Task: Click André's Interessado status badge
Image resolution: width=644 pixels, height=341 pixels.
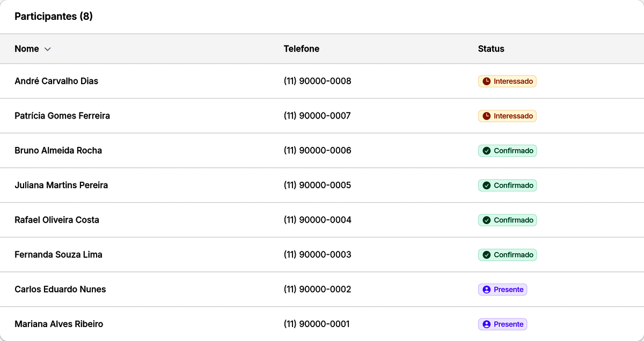Action: tap(507, 81)
